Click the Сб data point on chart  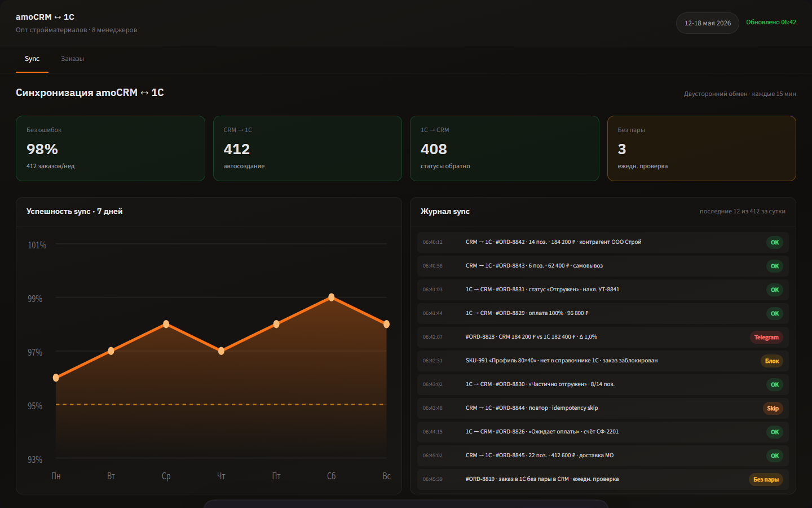point(332,297)
